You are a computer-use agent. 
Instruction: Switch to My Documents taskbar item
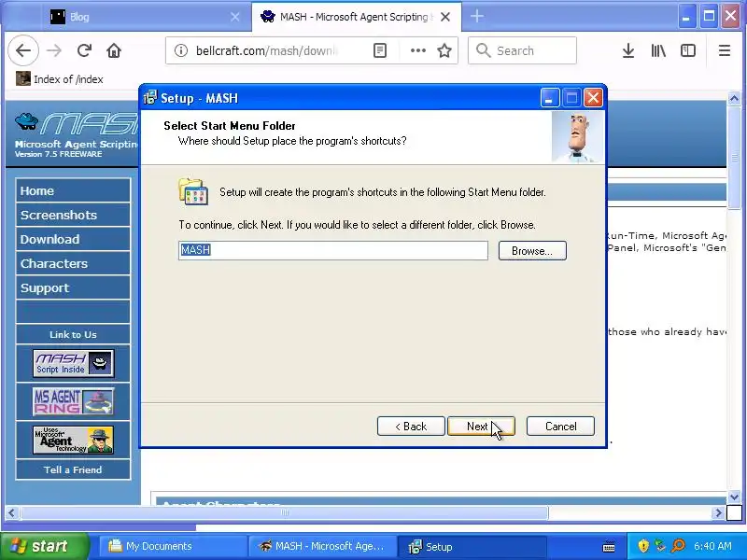[x=173, y=546]
